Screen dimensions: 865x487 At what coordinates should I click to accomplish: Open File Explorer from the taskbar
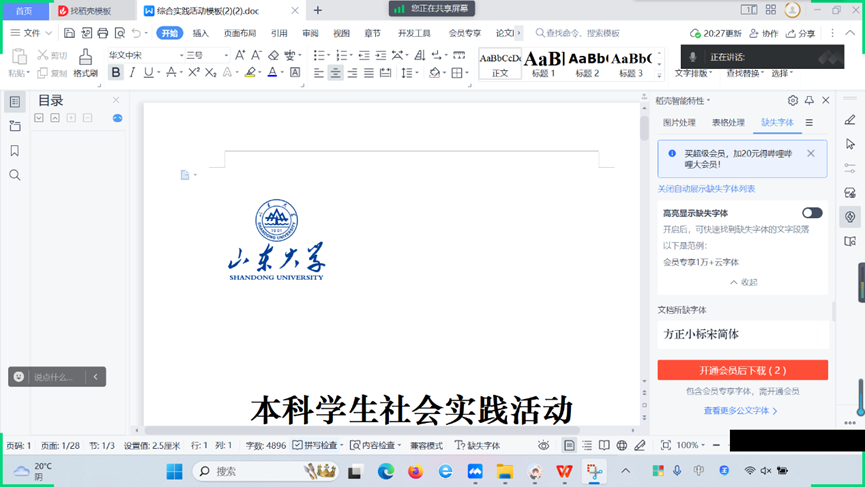pyautogui.click(x=505, y=471)
